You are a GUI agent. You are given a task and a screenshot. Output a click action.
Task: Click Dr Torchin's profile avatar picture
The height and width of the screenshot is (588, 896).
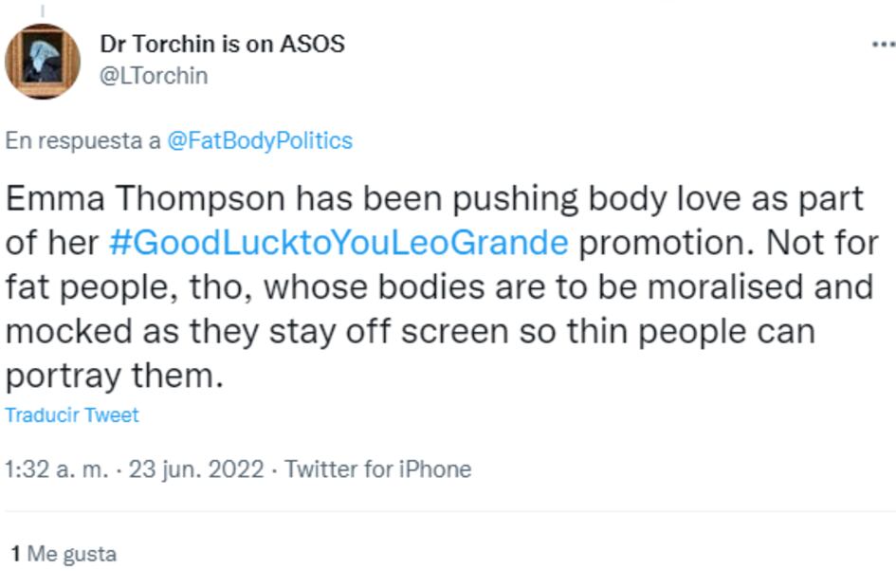(x=43, y=61)
